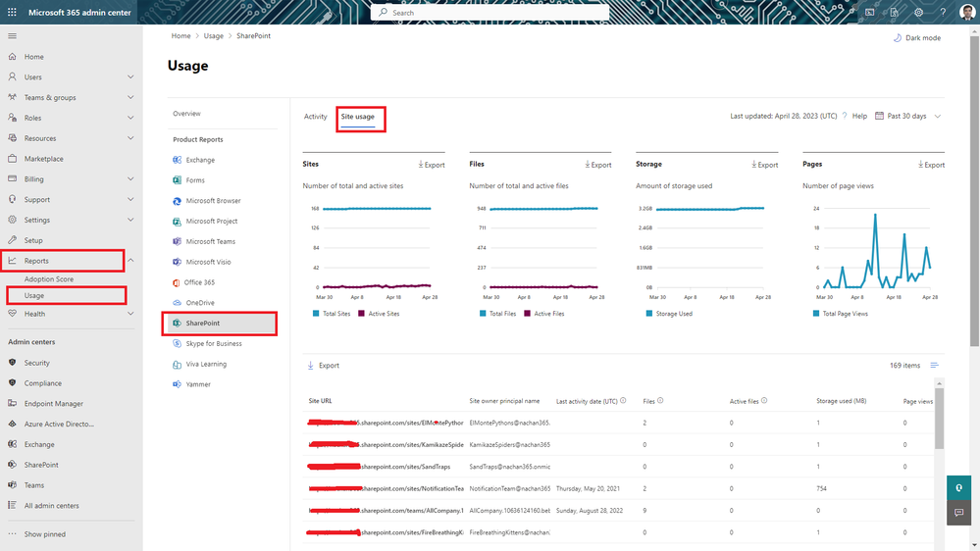Expand the Roles chevron
The image size is (980, 551).
pos(130,118)
